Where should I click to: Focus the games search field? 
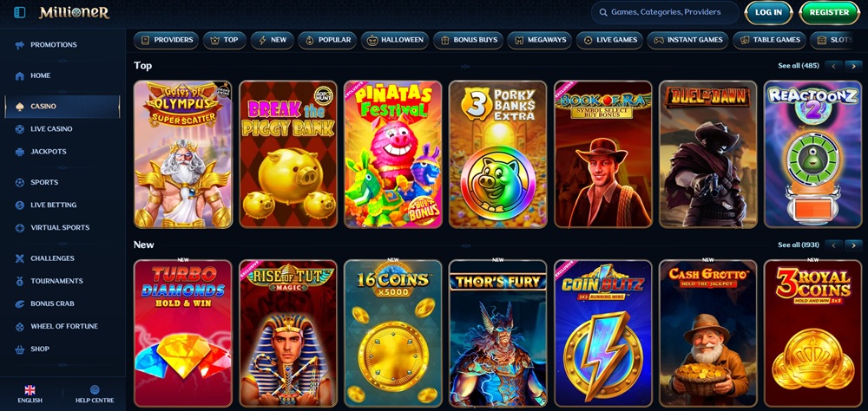click(665, 12)
